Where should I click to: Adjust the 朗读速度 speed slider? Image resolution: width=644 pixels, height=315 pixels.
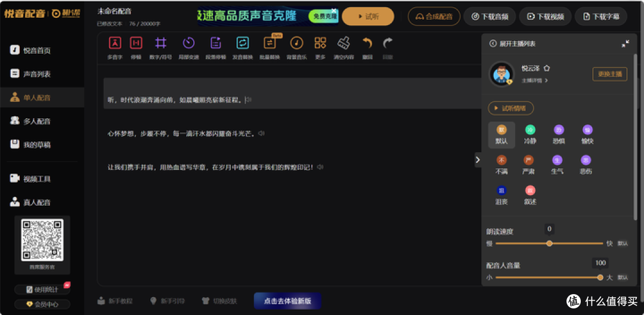pyautogui.click(x=549, y=243)
